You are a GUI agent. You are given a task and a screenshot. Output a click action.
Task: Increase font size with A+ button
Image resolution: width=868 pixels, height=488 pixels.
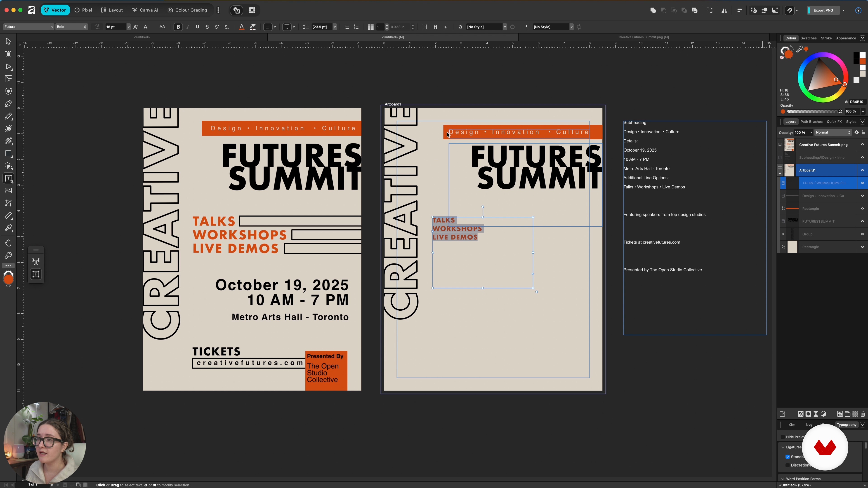[135, 27]
